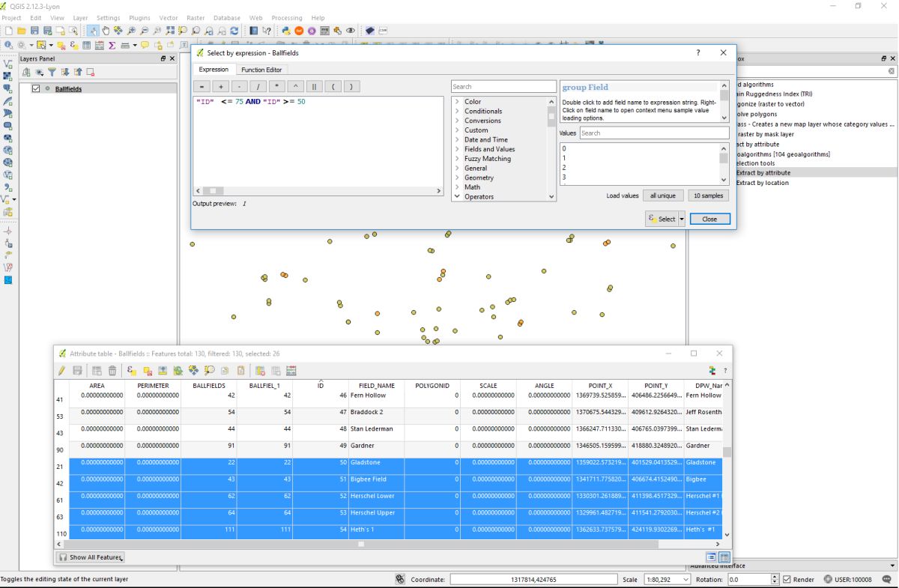Click attribute table Select by expression icon
Image resolution: width=899 pixels, height=588 pixels.
132,370
